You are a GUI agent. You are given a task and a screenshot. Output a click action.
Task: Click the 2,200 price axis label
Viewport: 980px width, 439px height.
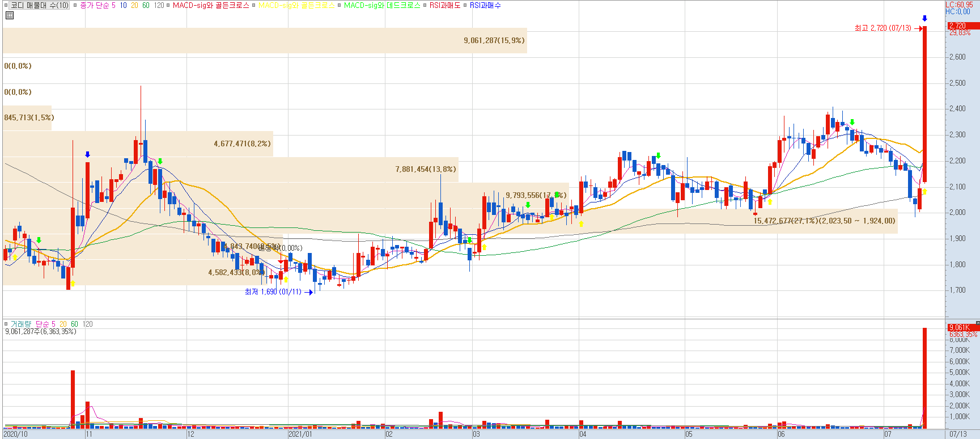[x=958, y=161]
